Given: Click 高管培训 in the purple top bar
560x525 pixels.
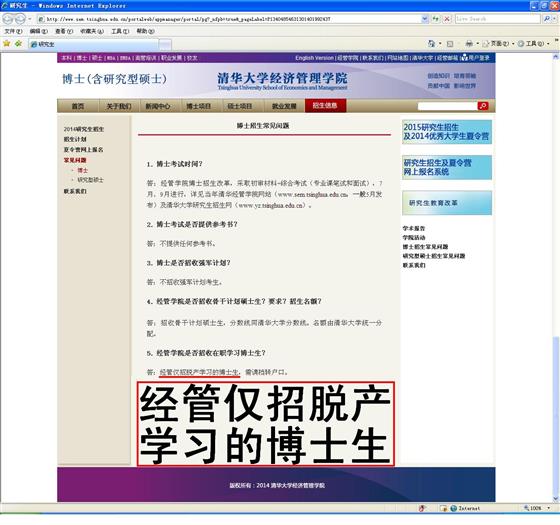Looking at the screenshot, I should 145,58.
